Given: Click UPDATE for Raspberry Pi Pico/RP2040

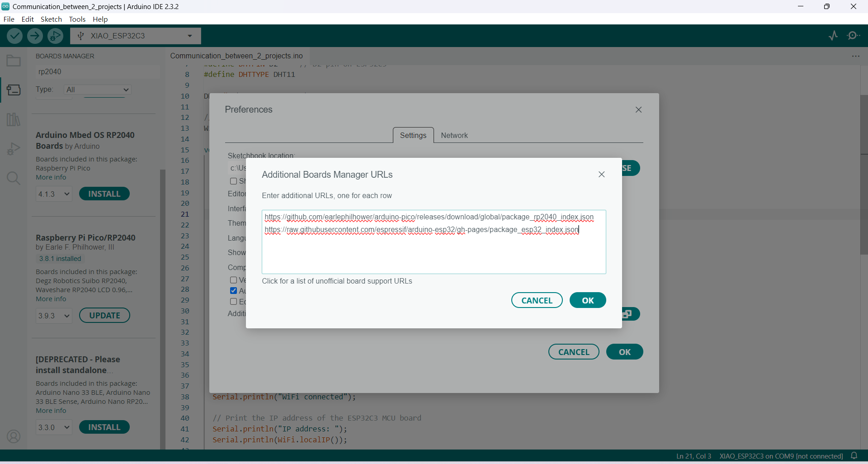Looking at the screenshot, I should coord(104,316).
